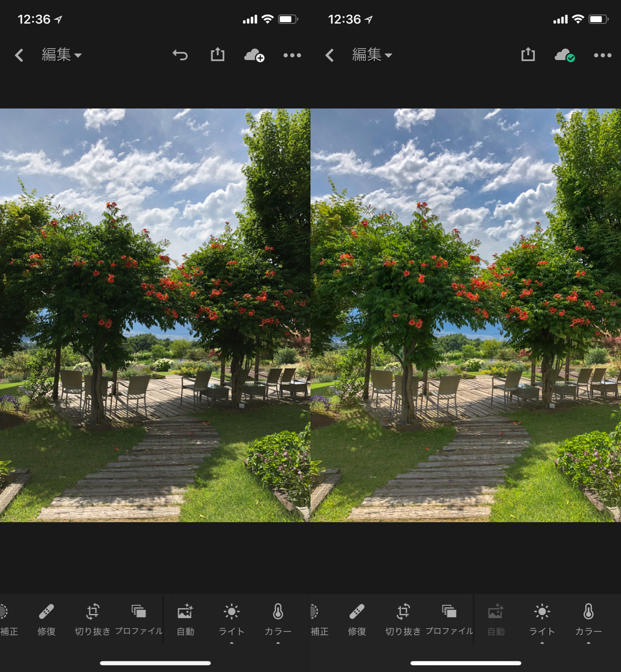
Task: Open ライト light panel on left phone
Action: 232,620
